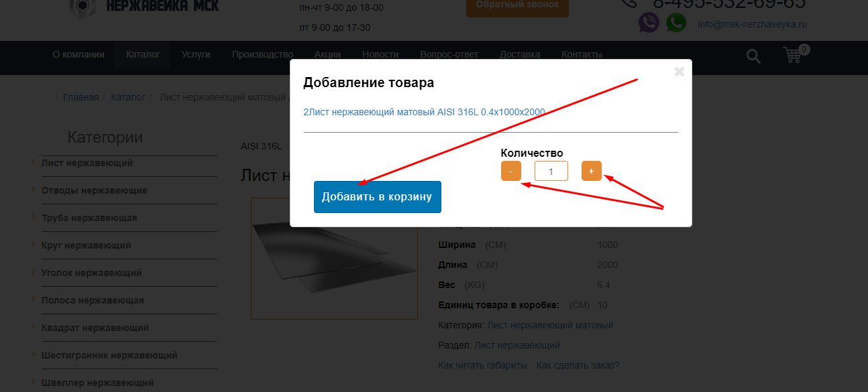
Task: Expand Труба нержавеющая category
Action: pyautogui.click(x=89, y=218)
